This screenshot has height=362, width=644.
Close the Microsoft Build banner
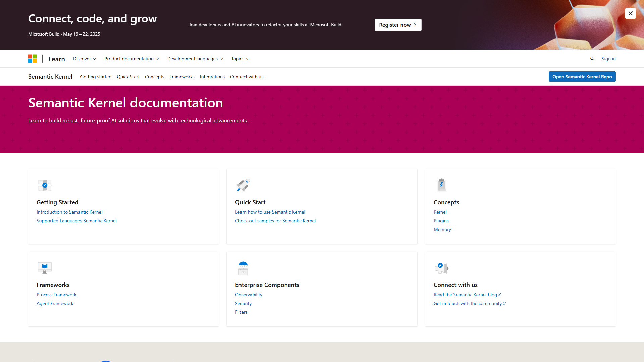(630, 13)
